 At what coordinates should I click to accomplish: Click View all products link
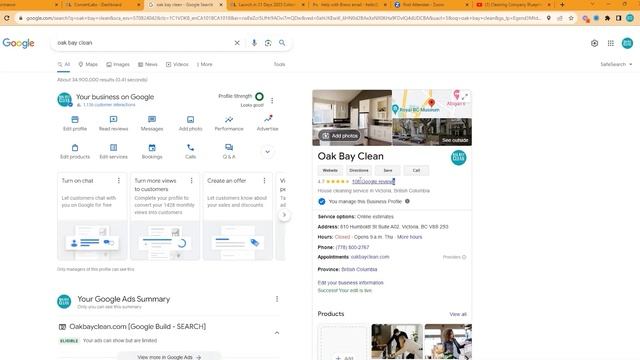click(x=458, y=314)
